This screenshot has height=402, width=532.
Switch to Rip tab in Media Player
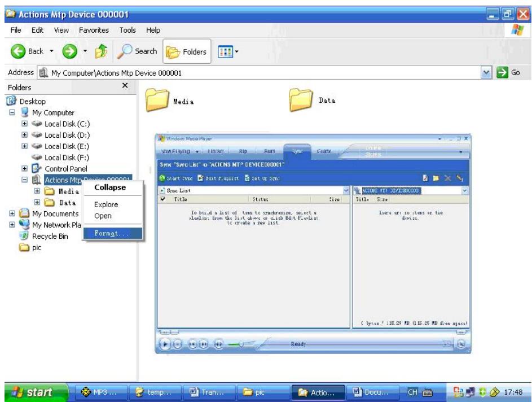click(x=243, y=151)
